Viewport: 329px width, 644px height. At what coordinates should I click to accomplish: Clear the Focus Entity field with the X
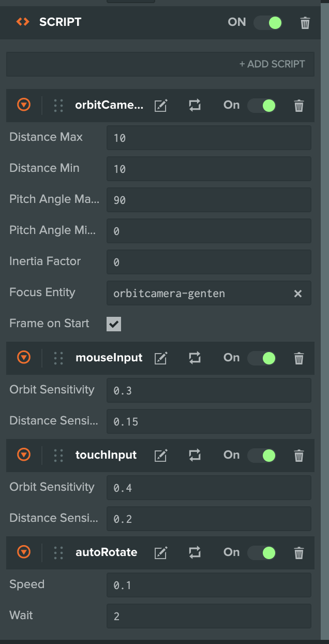click(298, 294)
